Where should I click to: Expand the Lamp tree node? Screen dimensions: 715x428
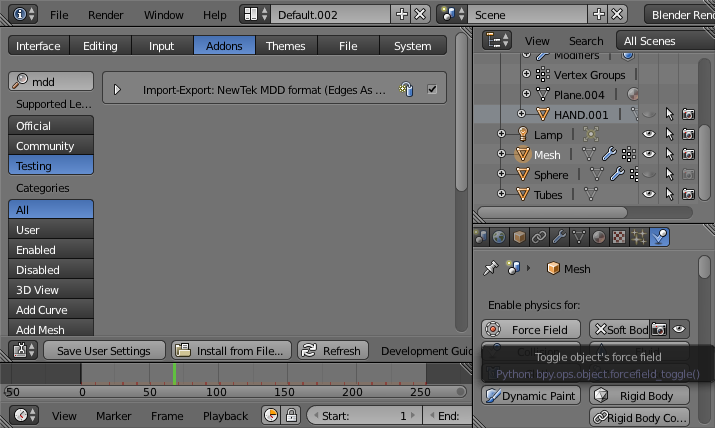click(x=501, y=134)
